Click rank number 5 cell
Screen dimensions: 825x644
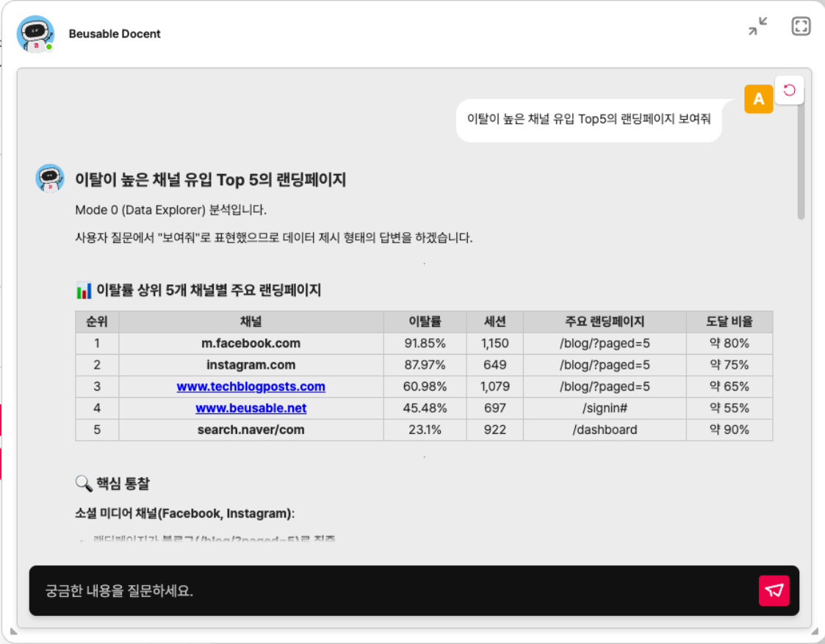click(x=97, y=430)
